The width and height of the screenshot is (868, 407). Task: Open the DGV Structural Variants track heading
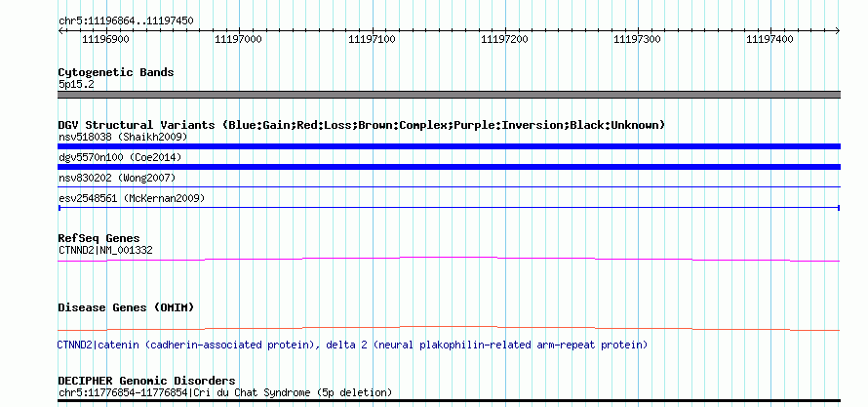(x=362, y=125)
